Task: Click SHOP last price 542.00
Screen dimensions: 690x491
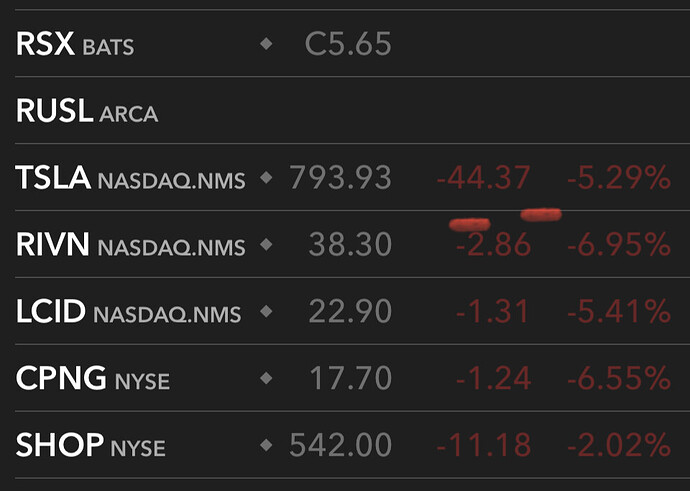Action: coord(340,445)
